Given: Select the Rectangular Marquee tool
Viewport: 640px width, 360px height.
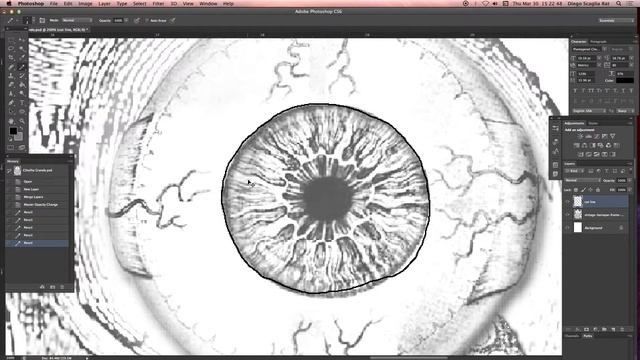Looking at the screenshot, I should pos(11,40).
